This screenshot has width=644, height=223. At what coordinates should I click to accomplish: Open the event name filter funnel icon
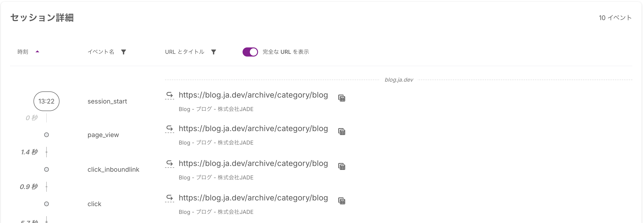tap(124, 52)
